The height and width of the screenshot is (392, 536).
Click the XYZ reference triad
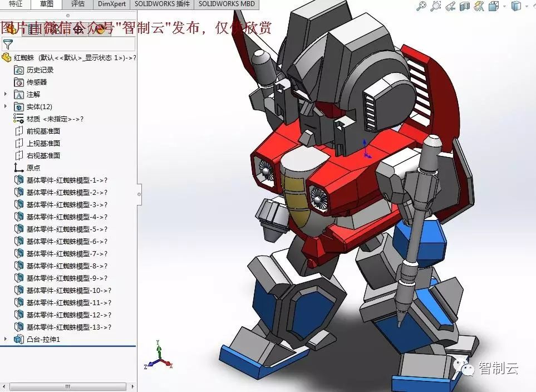tap(158, 356)
